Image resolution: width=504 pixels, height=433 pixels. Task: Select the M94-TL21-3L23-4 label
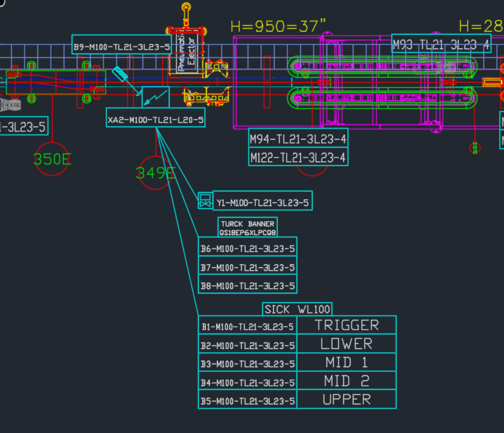click(298, 138)
